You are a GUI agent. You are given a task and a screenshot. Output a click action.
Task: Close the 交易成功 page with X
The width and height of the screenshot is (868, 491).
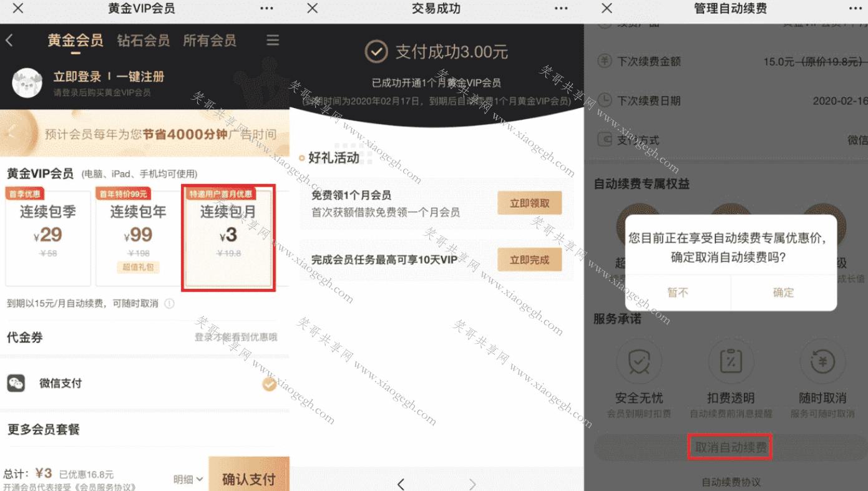[x=313, y=8]
